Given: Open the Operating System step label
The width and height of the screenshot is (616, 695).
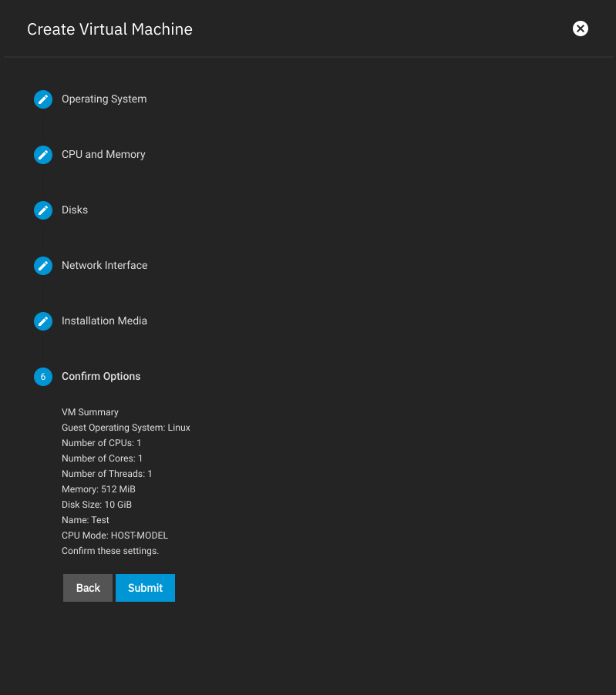Looking at the screenshot, I should pyautogui.click(x=104, y=99).
